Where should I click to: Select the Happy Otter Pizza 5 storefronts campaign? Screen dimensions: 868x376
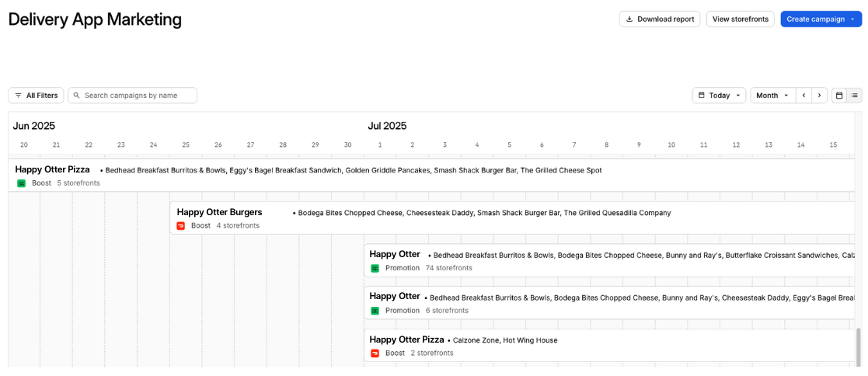click(53, 169)
